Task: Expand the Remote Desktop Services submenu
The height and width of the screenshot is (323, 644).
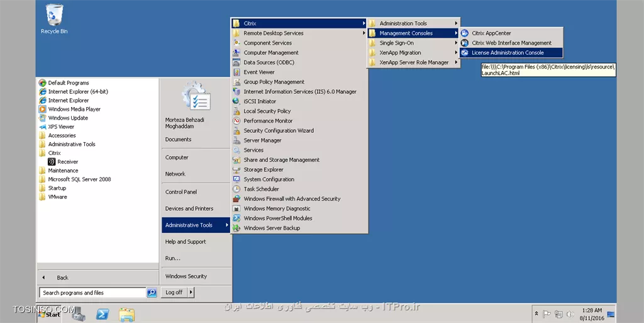Action: tap(364, 33)
